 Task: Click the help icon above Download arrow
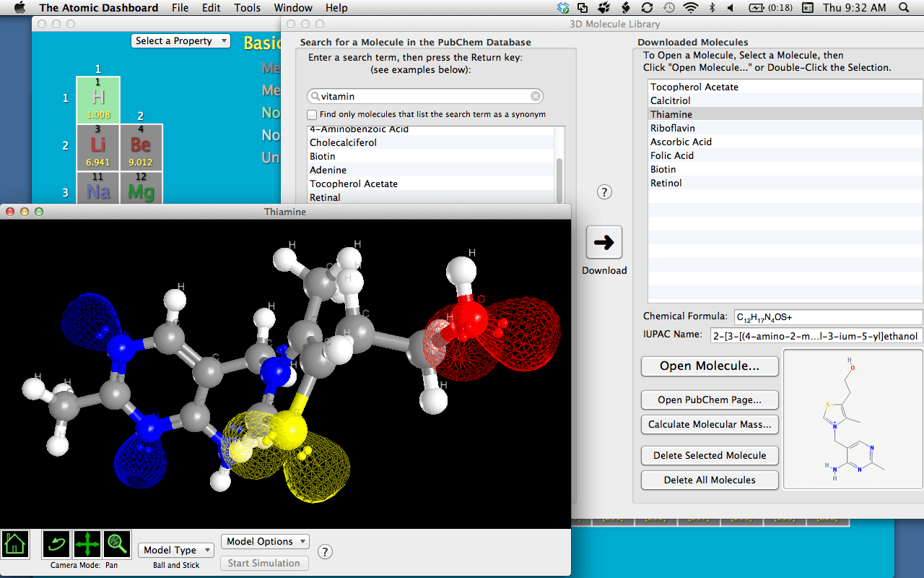pos(605,192)
